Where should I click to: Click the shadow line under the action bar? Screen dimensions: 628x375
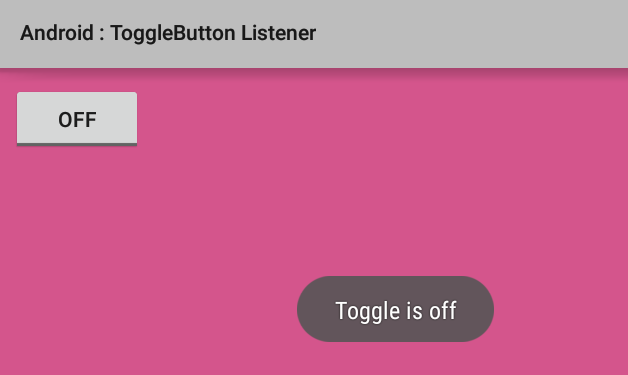[314, 71]
